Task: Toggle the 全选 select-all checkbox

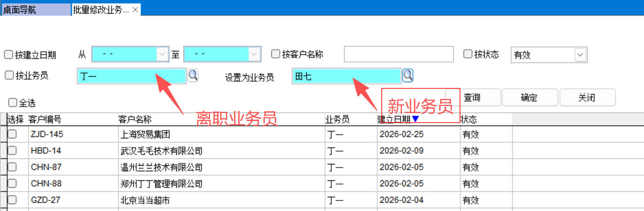Action: click(x=12, y=103)
